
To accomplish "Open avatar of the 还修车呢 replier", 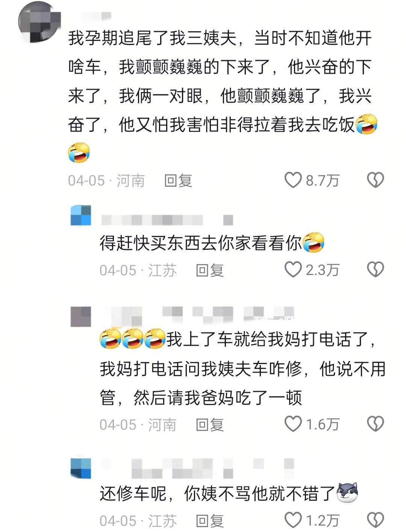I will (81, 468).
